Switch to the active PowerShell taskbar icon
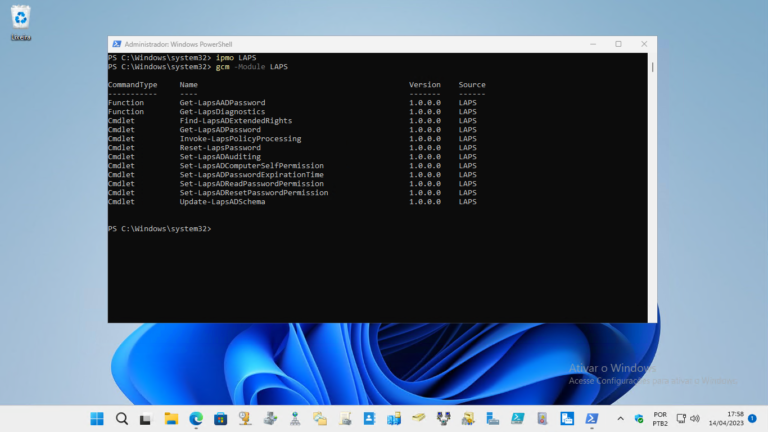Image resolution: width=768 pixels, height=432 pixels. click(x=592, y=419)
